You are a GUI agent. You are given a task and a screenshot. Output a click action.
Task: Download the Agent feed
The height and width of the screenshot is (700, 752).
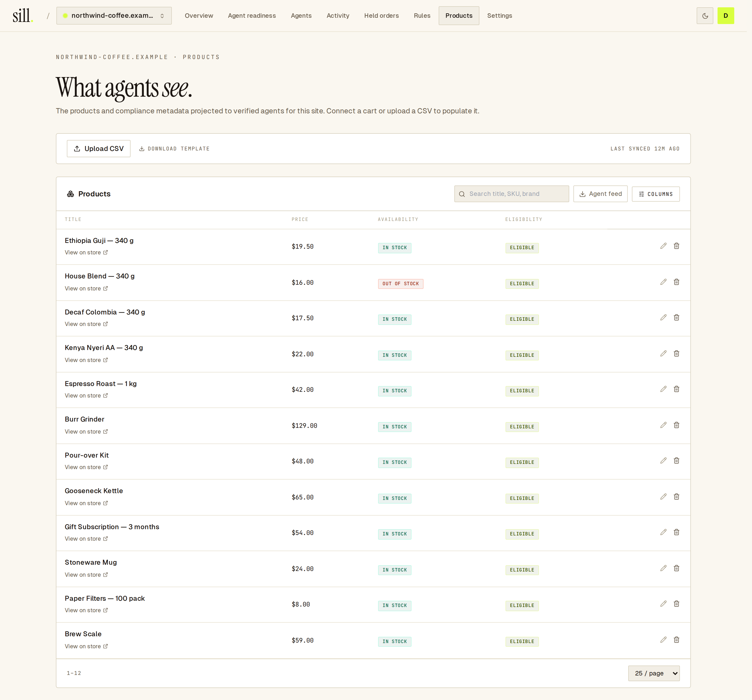[600, 194]
